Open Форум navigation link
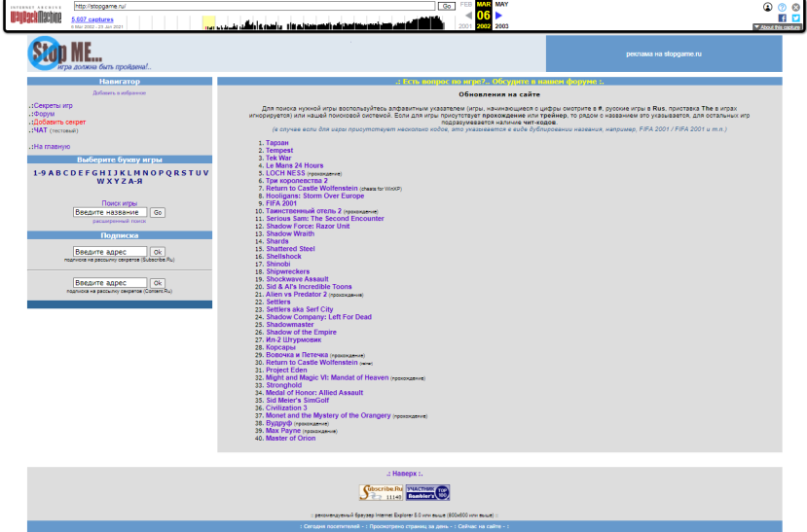This screenshot has width=807, height=532. tap(44, 114)
